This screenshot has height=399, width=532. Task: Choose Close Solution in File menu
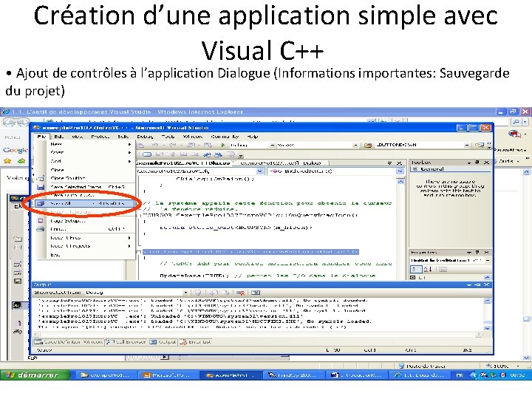click(85, 178)
